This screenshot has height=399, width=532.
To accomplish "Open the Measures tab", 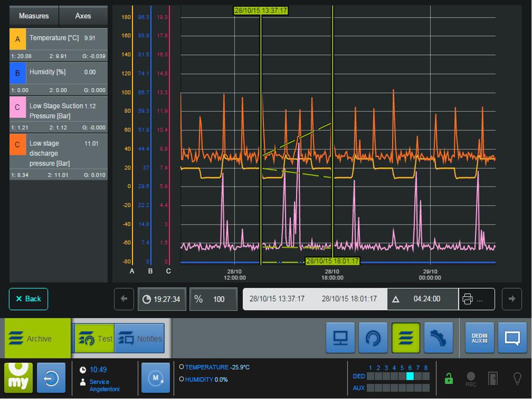I will pyautogui.click(x=34, y=16).
